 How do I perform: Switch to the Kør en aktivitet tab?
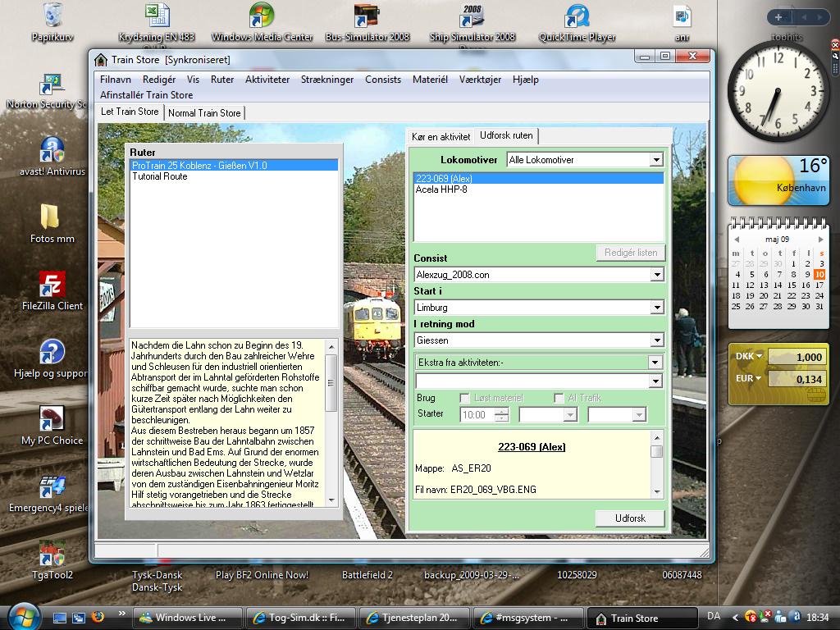[x=441, y=137]
